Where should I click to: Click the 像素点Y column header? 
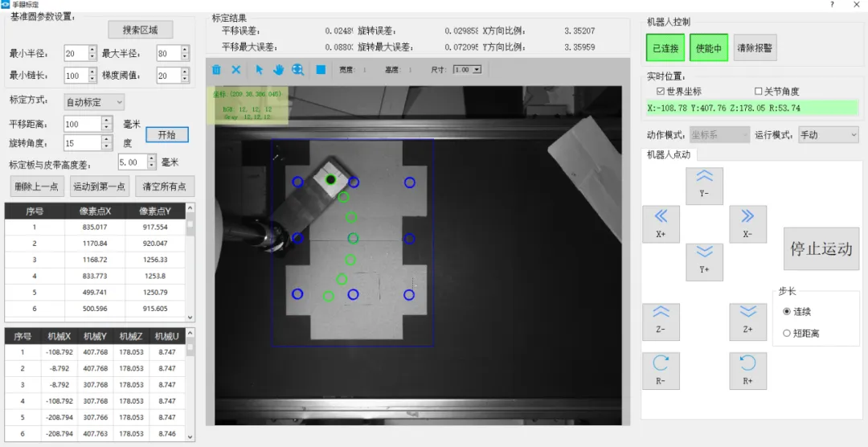(155, 211)
